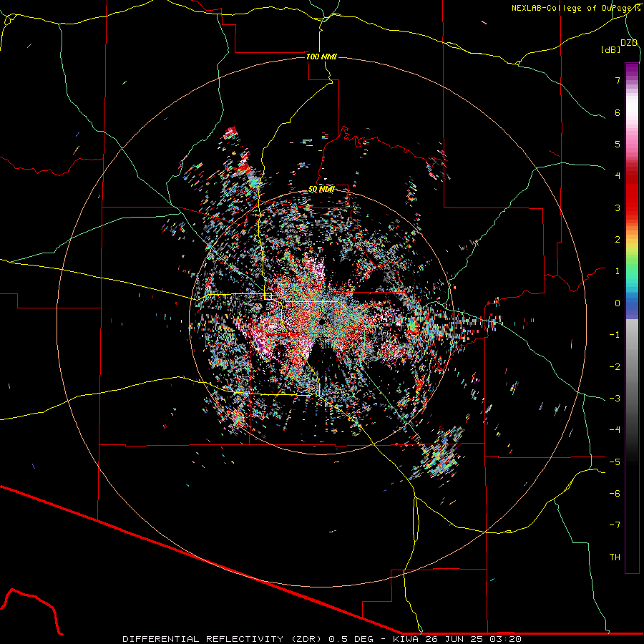Click the 5 value on the color scale

point(618,144)
